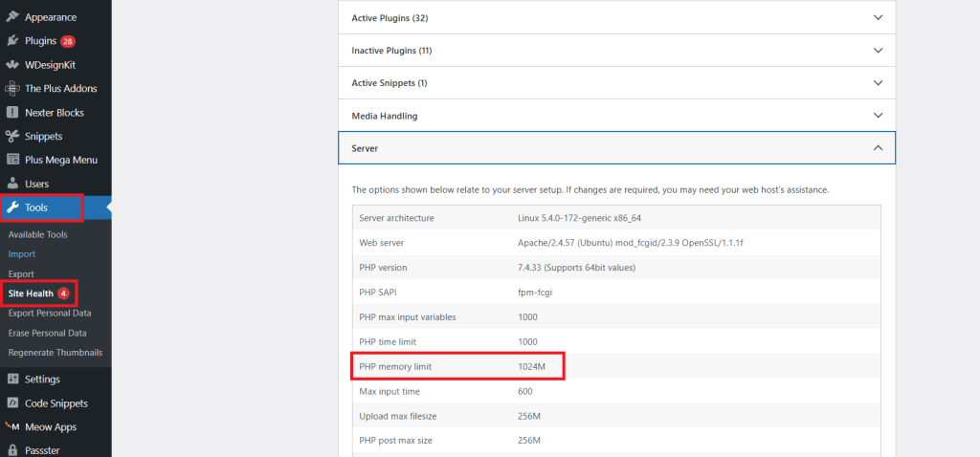This screenshot has height=457, width=980.
Task: Expand the Media Handling section
Action: pyautogui.click(x=617, y=116)
